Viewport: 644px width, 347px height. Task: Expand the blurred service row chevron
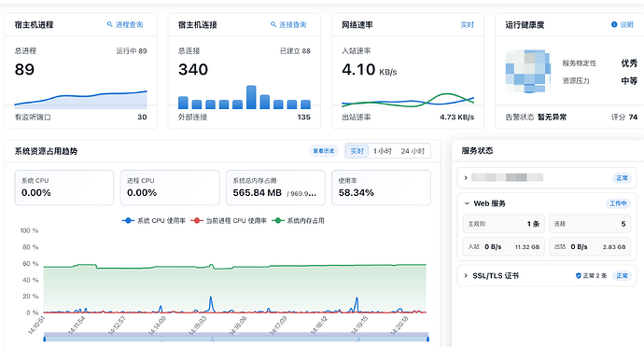(466, 178)
